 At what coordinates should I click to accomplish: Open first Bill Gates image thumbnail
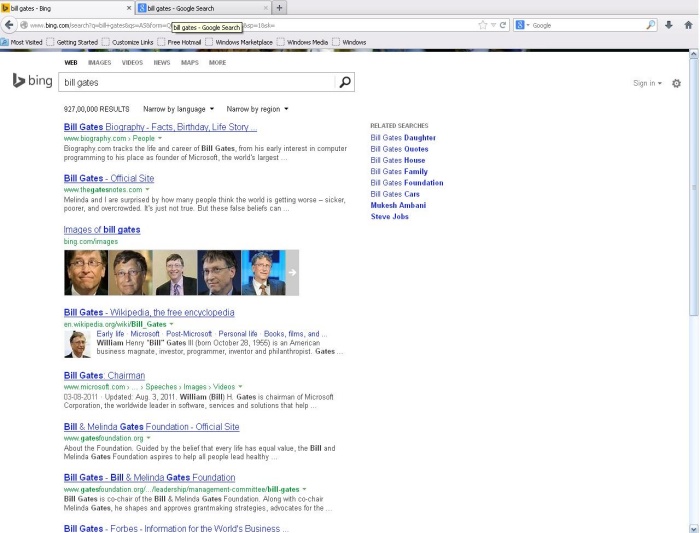point(86,272)
